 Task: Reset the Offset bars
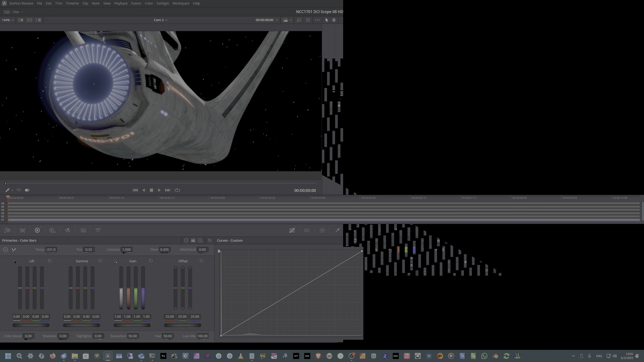pyautogui.click(x=201, y=261)
